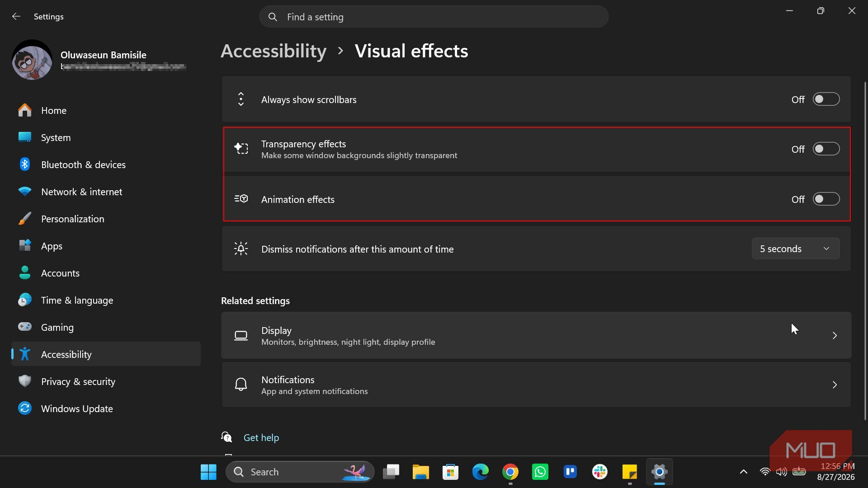
Task: Click the Personalization paintbrush icon
Action: coord(25,219)
